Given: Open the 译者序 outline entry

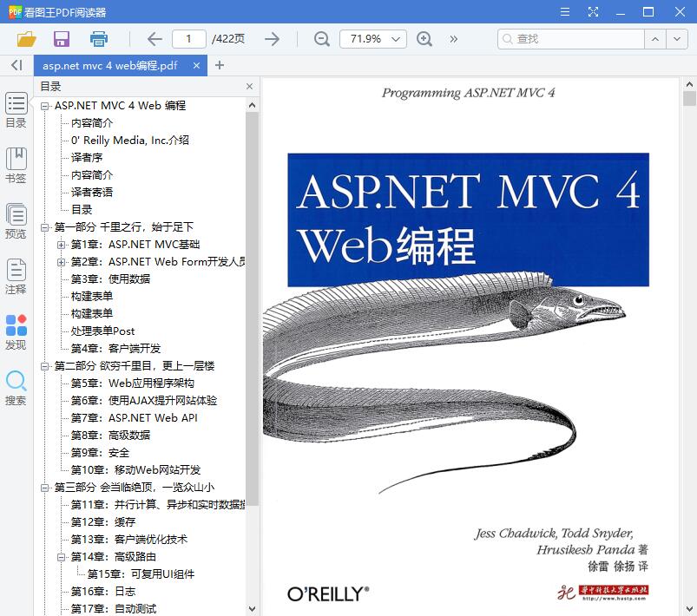Looking at the screenshot, I should pyautogui.click(x=87, y=158).
